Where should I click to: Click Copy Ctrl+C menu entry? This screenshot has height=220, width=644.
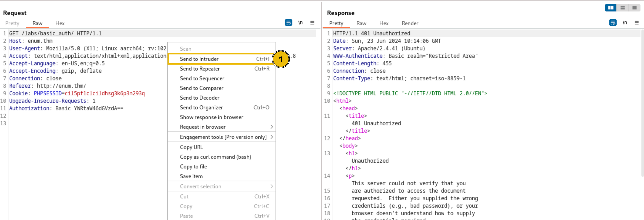coord(221,206)
